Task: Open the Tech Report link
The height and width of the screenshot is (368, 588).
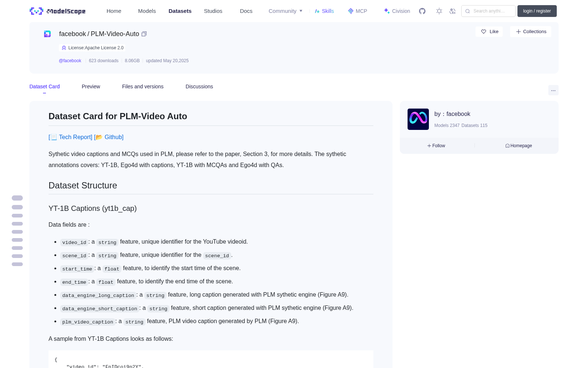Action: 71,137
